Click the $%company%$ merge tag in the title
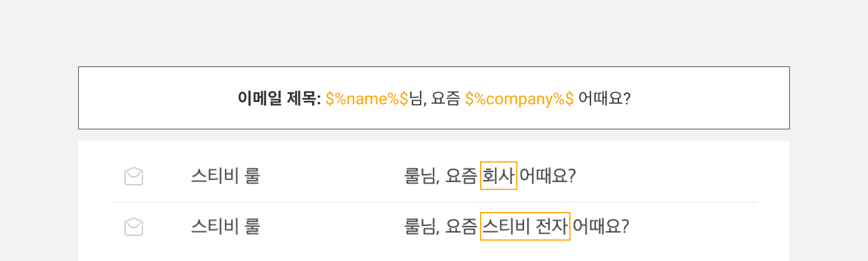The width and height of the screenshot is (868, 261). pos(519,98)
